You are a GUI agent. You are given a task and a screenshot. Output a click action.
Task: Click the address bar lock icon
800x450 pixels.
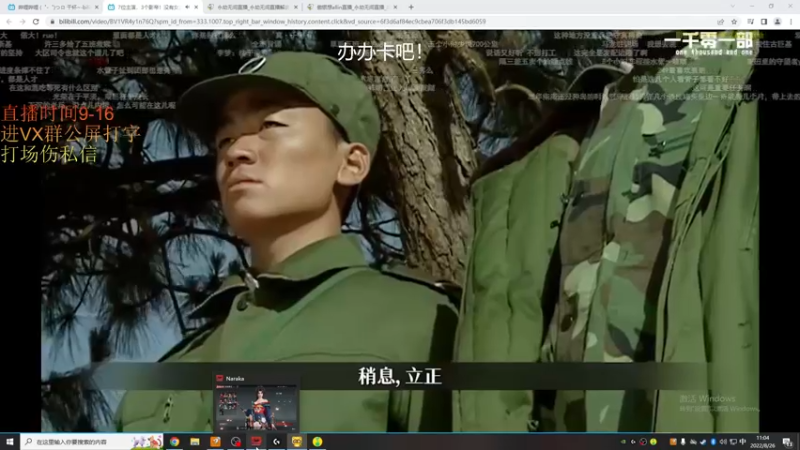coord(52,21)
